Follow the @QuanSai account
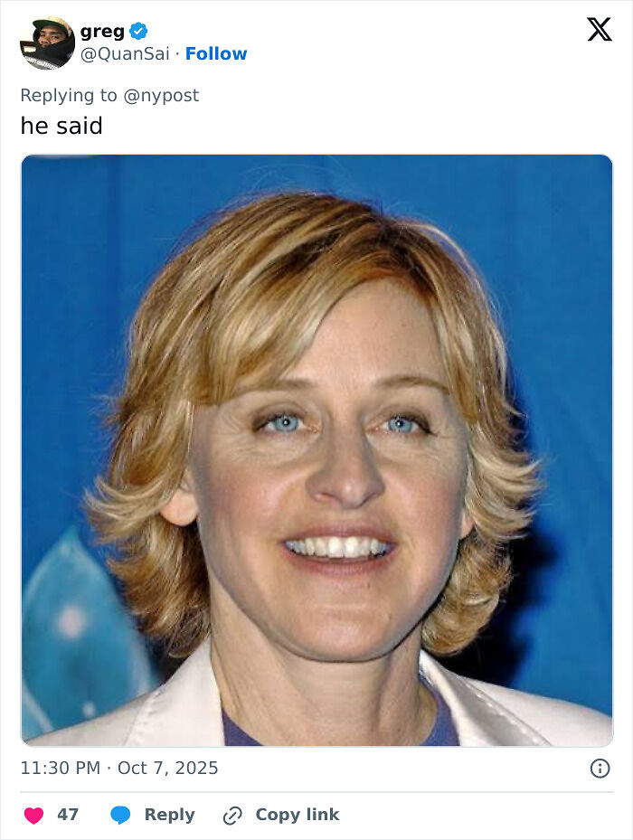Screen dimensions: 633x840 pyautogui.click(x=216, y=53)
